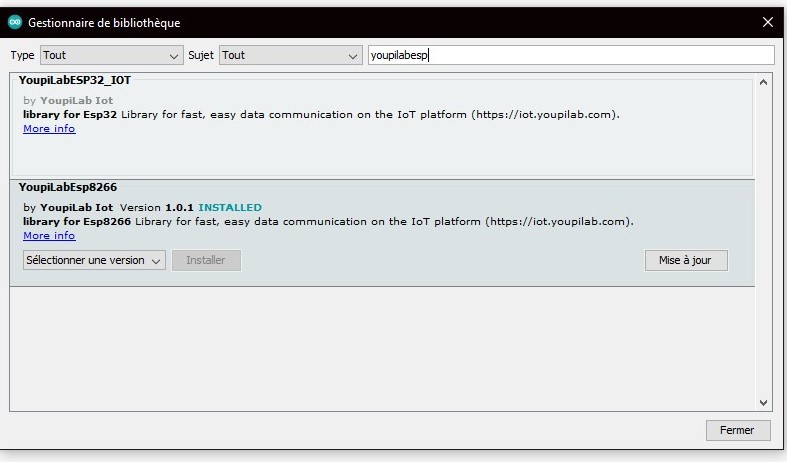Click the greyed Installer button
The height and width of the screenshot is (462, 787).
pyautogui.click(x=206, y=260)
